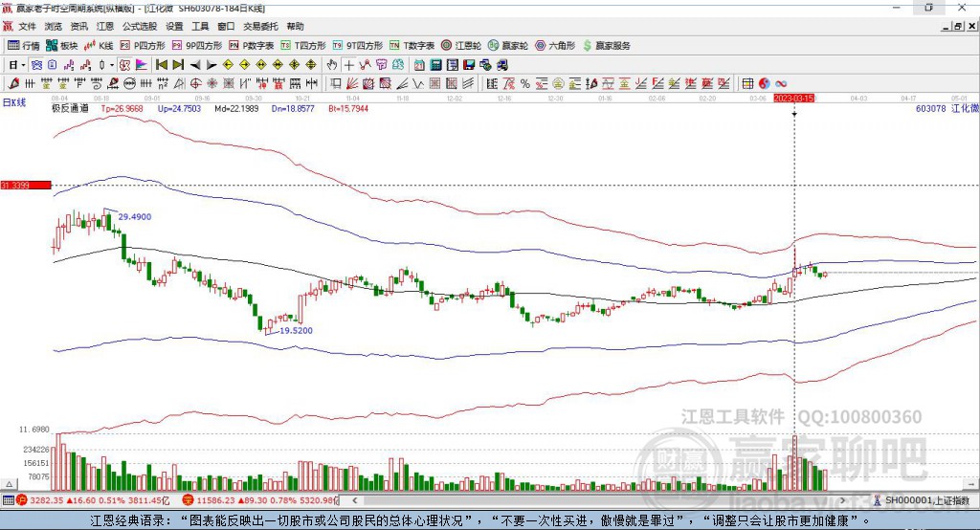Click the yin-yang taiji icon

(x=764, y=83)
